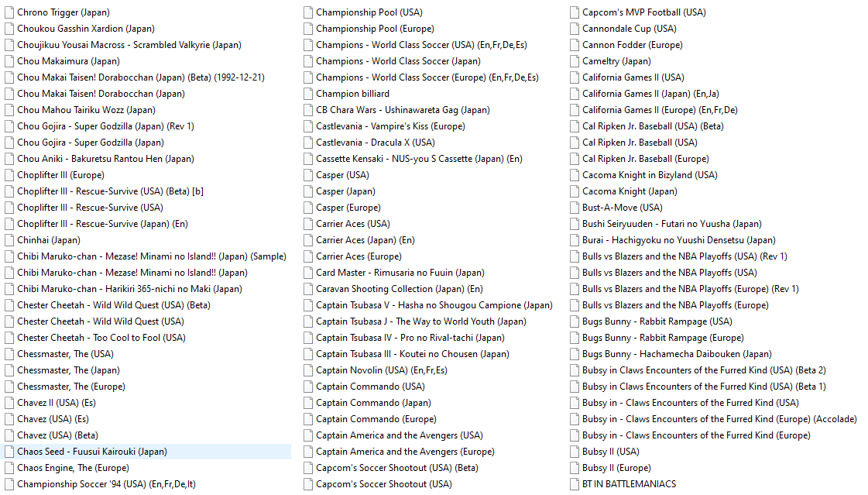The height and width of the screenshot is (495, 868).
Task: Select Choplifter III - Rescue-Survive (USA) (Beta) [b]
Action: pyautogui.click(x=110, y=191)
